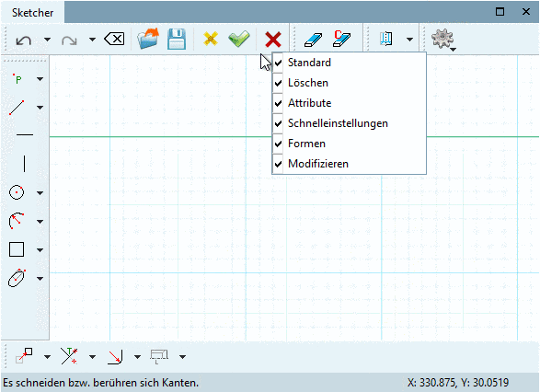The height and width of the screenshot is (392, 540).
Task: Click the fillet corner tool icon
Action: tap(115, 357)
